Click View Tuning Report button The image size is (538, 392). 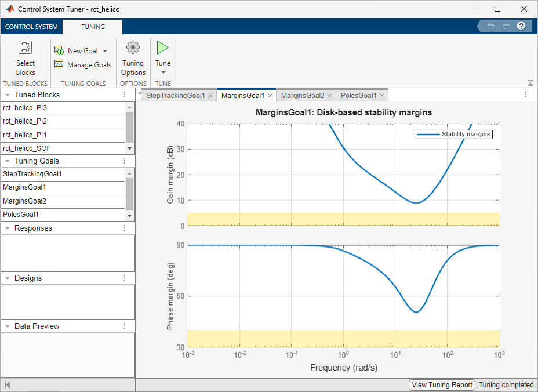click(x=442, y=385)
